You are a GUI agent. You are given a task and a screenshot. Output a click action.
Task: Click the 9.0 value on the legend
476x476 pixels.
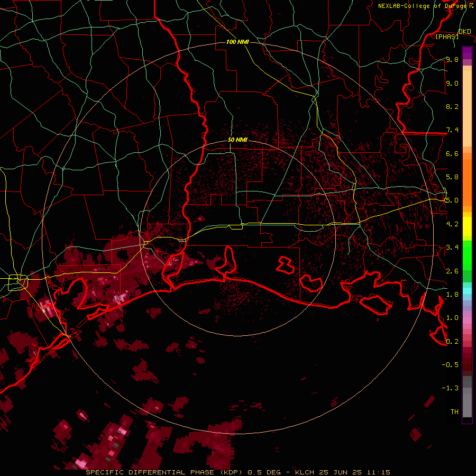point(452,83)
